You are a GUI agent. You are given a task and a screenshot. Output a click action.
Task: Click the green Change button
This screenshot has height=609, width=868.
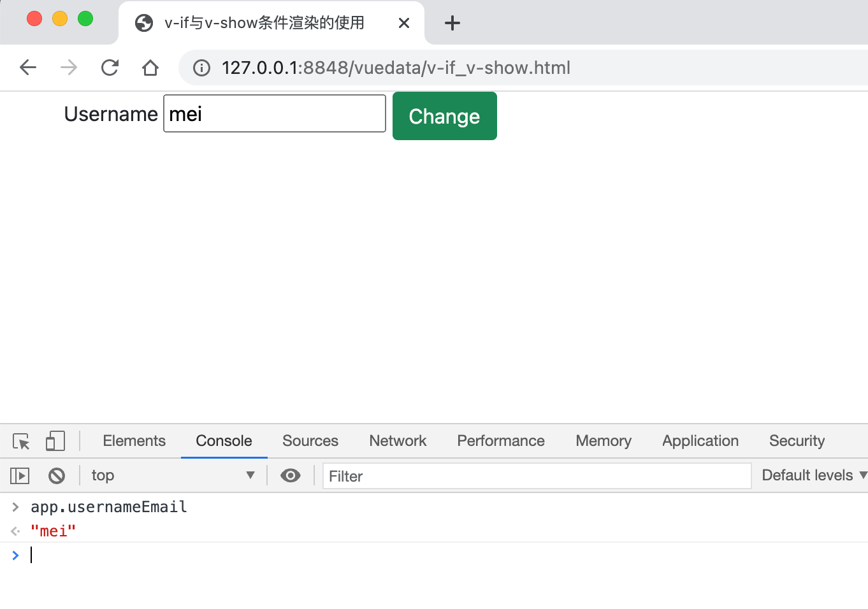click(x=445, y=116)
